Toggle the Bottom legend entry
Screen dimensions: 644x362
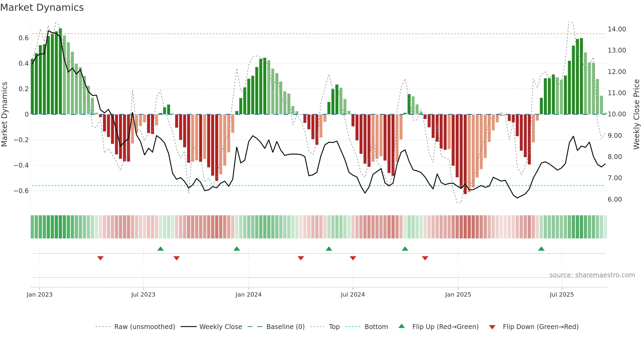tap(367, 327)
